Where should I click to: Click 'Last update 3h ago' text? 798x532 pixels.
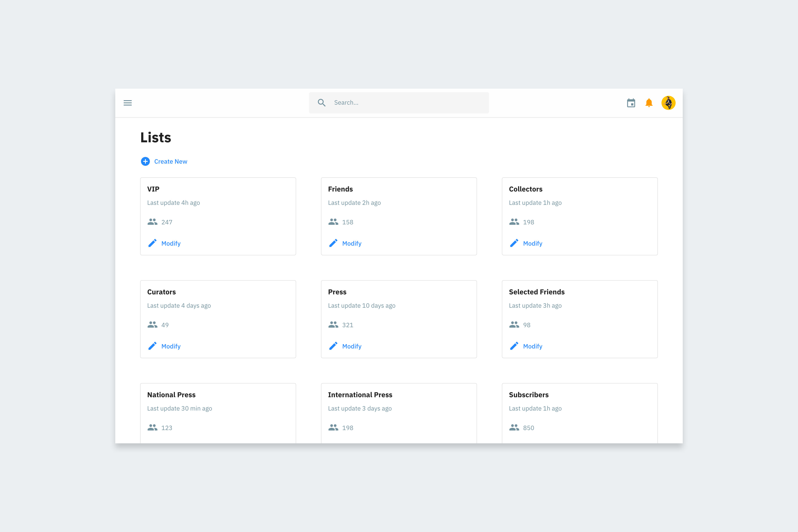tap(535, 306)
